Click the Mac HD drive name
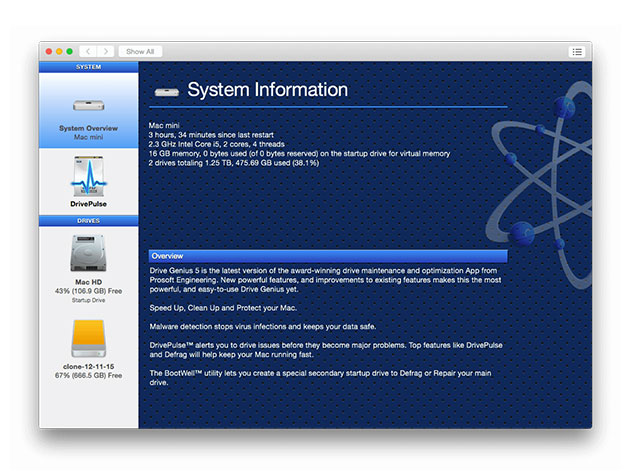 pos(88,282)
